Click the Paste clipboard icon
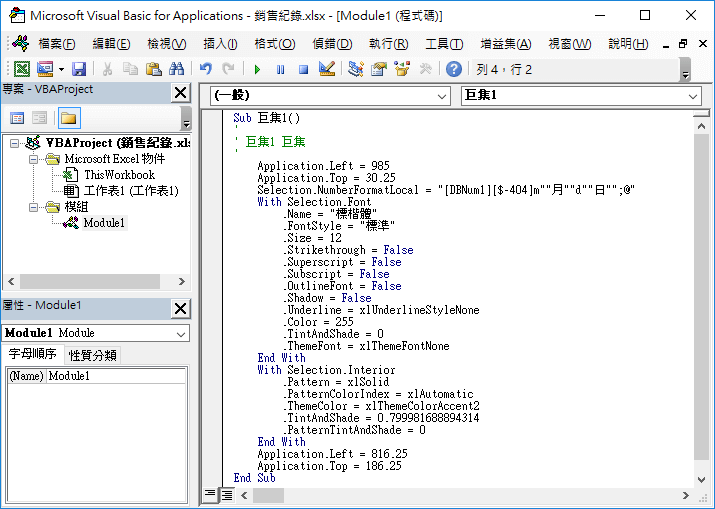The width and height of the screenshot is (715, 509). 154,69
